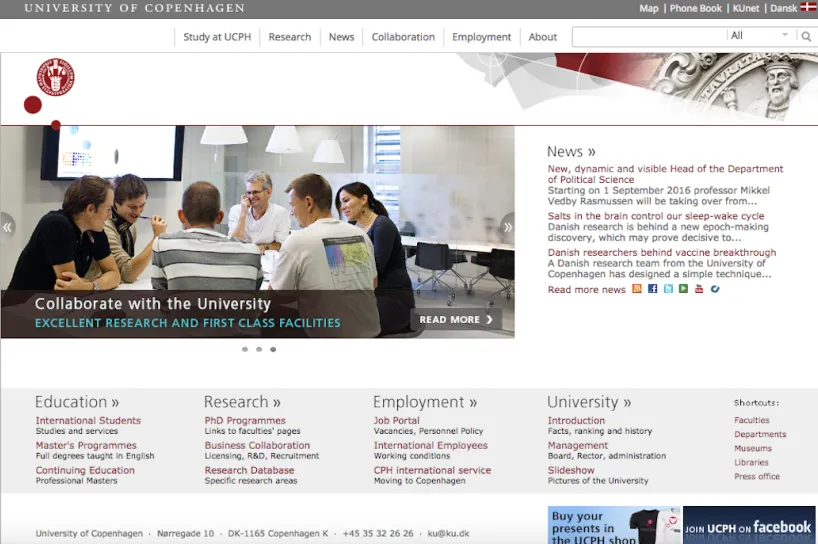Click the READ MORE button on banner

pos(456,319)
